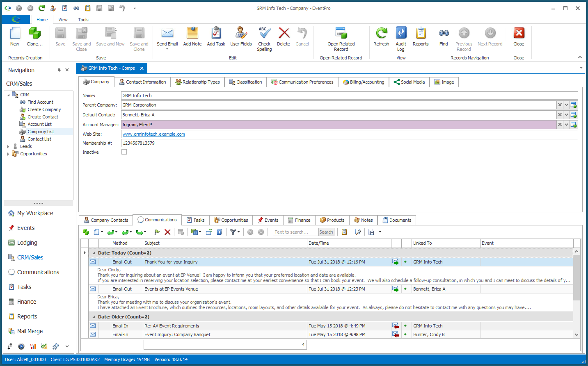Switch to the Tools ribbon tab
Image resolution: width=588 pixels, height=366 pixels.
83,20
